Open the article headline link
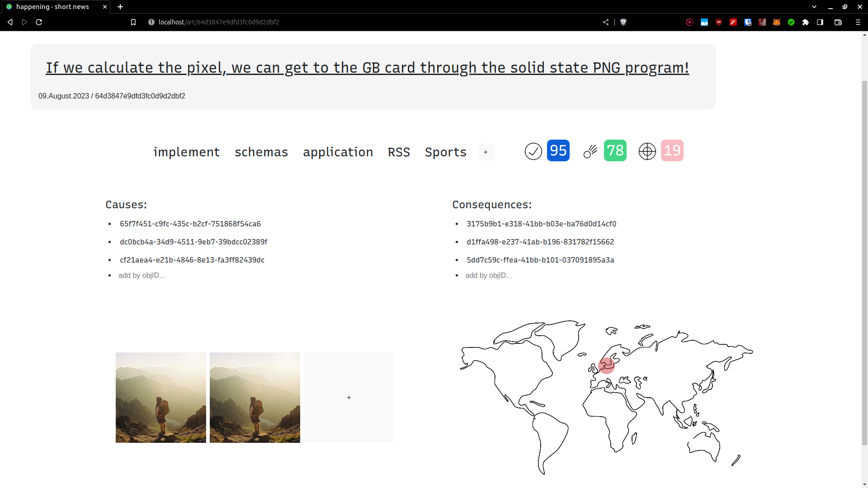Image resolution: width=868 pixels, height=488 pixels. (x=367, y=67)
